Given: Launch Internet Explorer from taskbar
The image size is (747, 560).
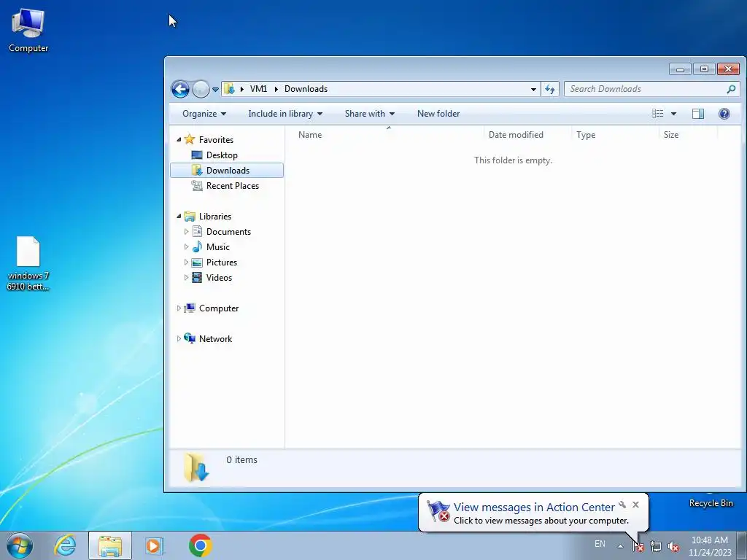Looking at the screenshot, I should coord(65,545).
